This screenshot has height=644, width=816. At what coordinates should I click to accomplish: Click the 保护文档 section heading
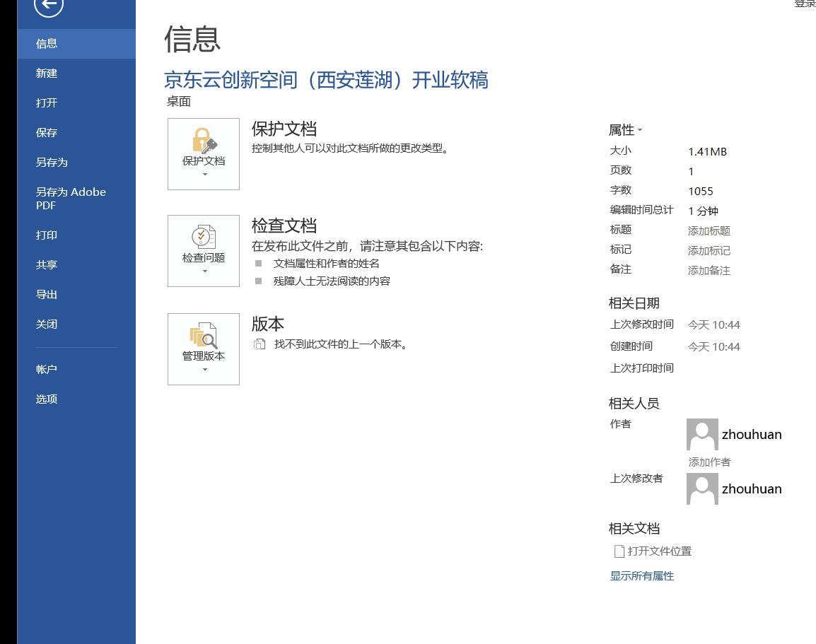[x=284, y=129]
